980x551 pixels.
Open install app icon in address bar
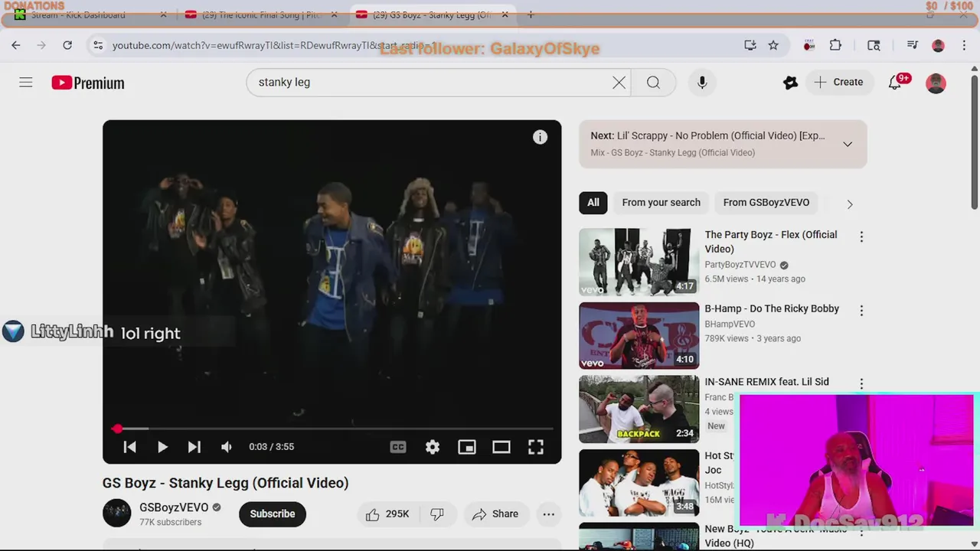click(x=750, y=45)
